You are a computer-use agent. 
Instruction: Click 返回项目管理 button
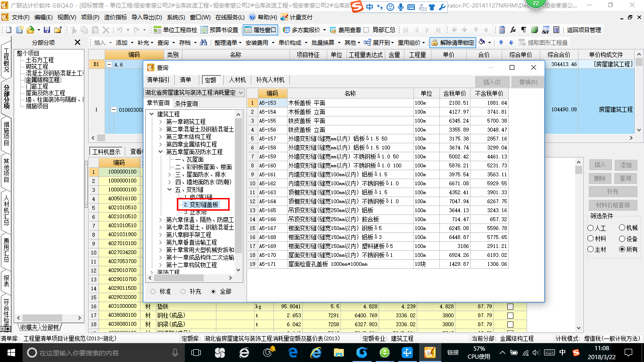click(584, 30)
